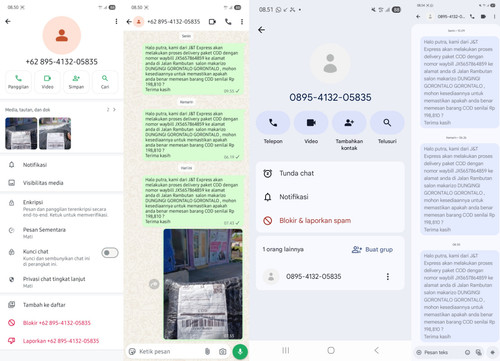Tap camera icon in WhatsApp message bar
This screenshot has width=500, height=361.
[x=222, y=351]
